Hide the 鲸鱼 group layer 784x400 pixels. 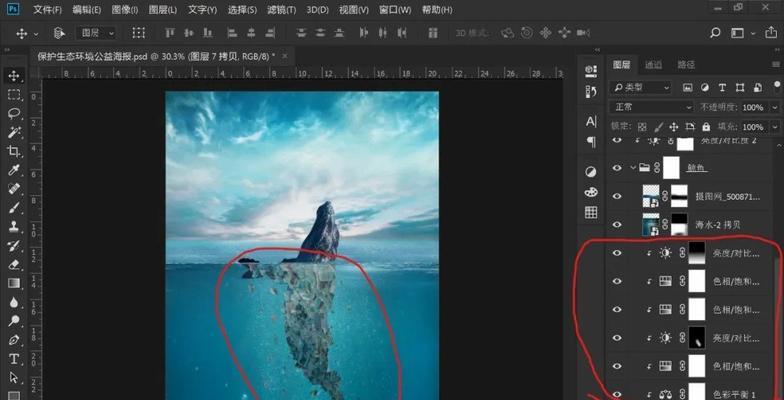tap(617, 168)
